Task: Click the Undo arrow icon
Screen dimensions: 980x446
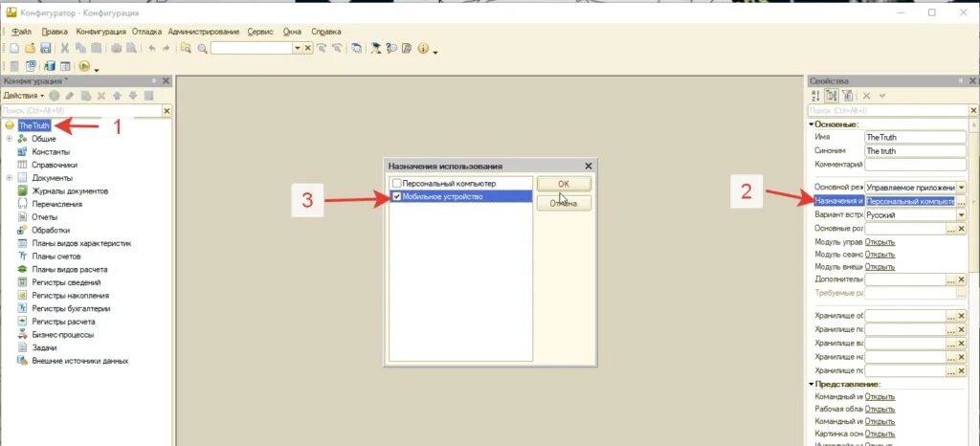Action: (152, 48)
